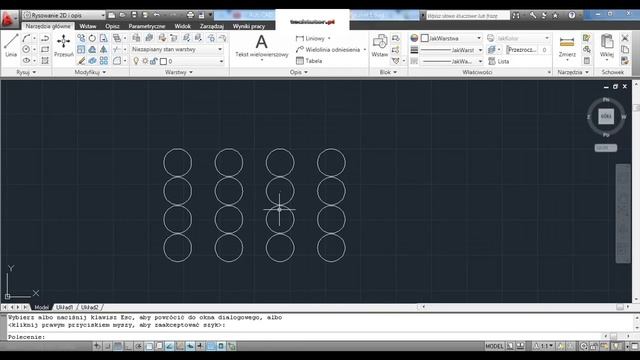Viewport: 640px width, 360px height.
Task: Select the scale tool in Modyfikuj panel
Action: point(81,49)
